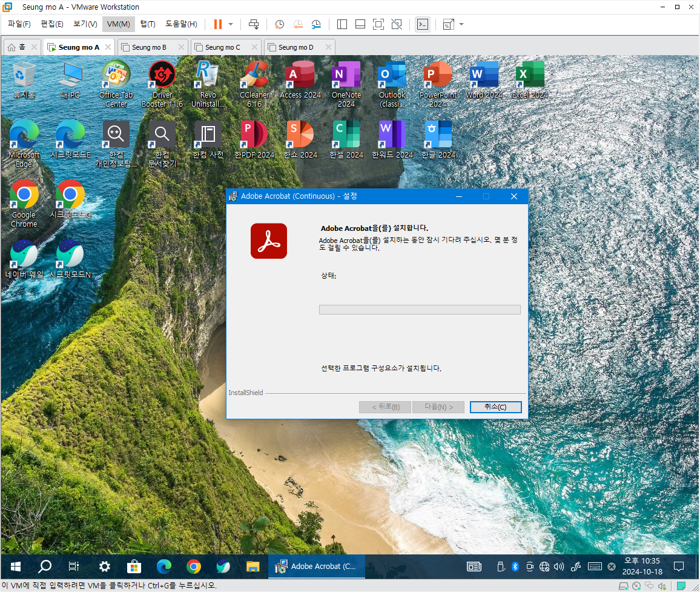Viewport: 700px width, 592px height.
Task: Select the 한컴 사전 icon
Action: pyautogui.click(x=208, y=139)
